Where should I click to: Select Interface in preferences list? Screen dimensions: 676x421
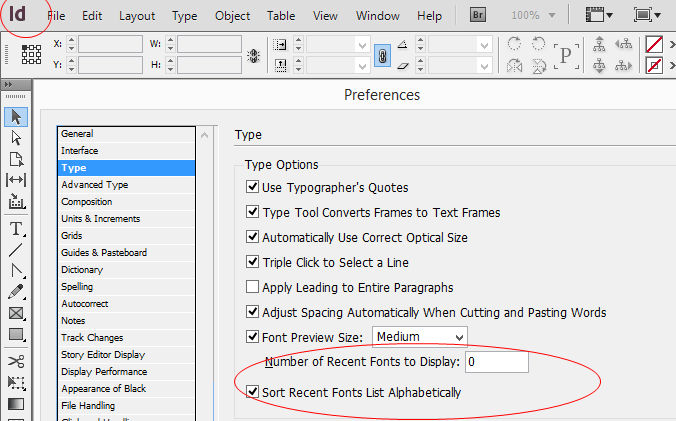click(126, 151)
